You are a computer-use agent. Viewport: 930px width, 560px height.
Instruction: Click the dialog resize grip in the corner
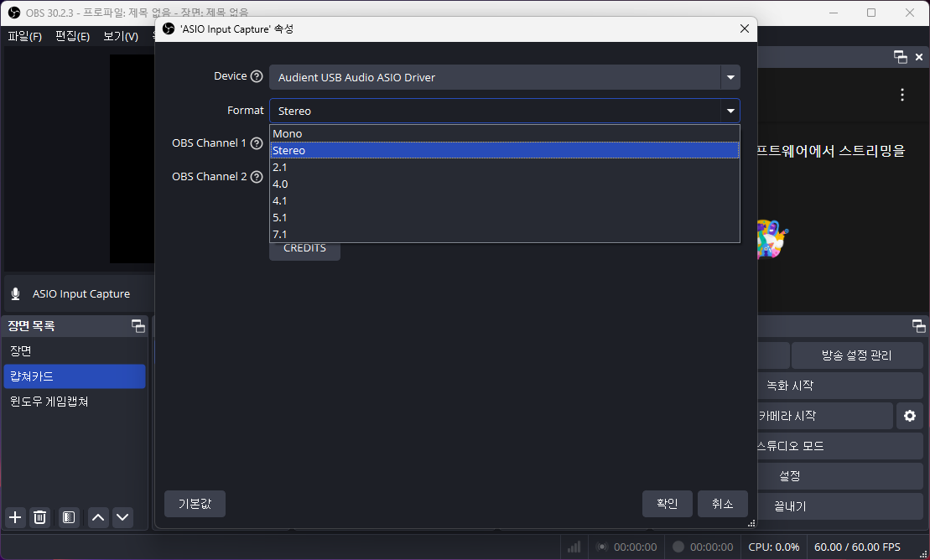pos(751,523)
